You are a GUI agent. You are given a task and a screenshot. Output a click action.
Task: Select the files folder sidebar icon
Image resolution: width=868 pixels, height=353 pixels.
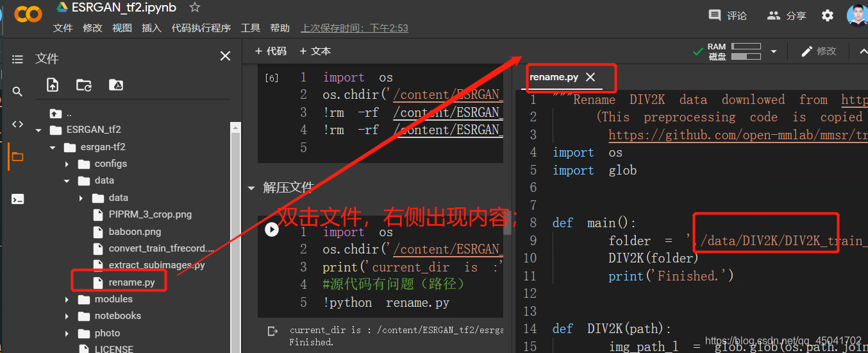pyautogui.click(x=17, y=157)
